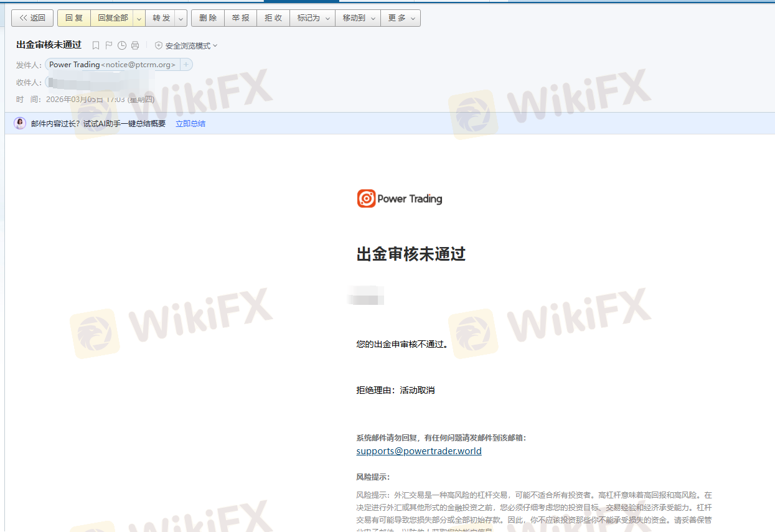The width and height of the screenshot is (775, 532).
Task: Click the 风险提示： bold heading
Action: click(373, 477)
